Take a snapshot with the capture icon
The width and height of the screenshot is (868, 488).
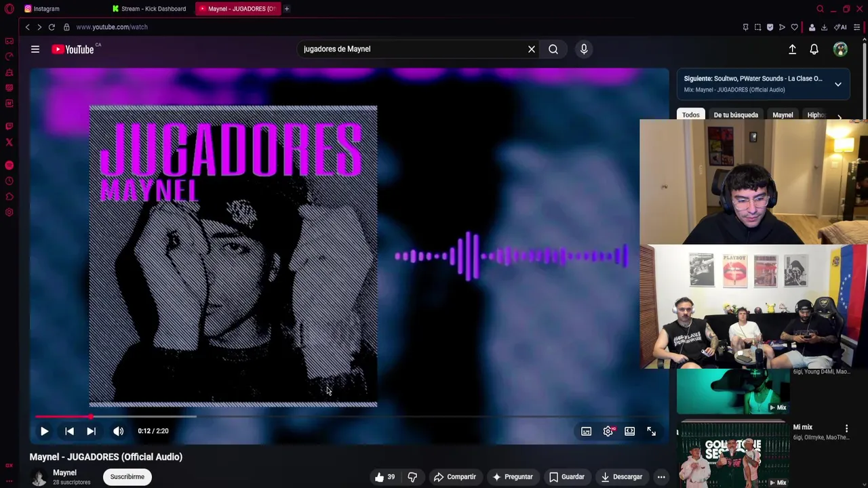click(x=757, y=27)
